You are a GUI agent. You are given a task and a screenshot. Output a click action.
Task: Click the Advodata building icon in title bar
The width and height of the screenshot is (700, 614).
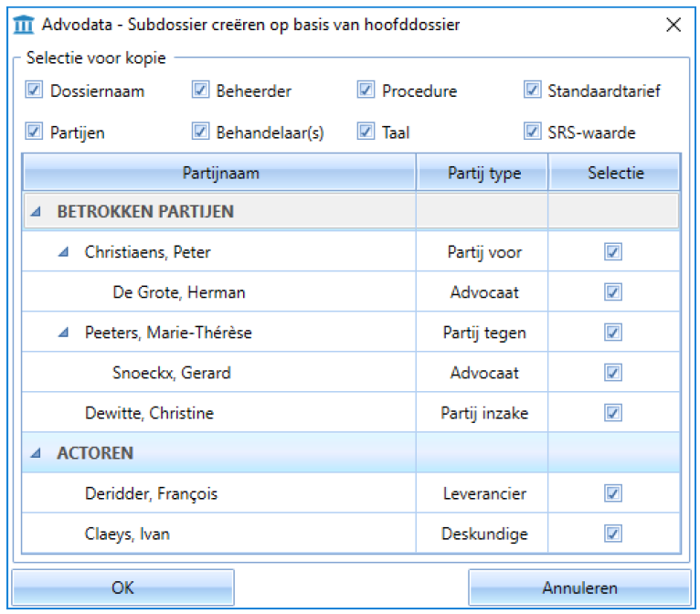(x=23, y=25)
